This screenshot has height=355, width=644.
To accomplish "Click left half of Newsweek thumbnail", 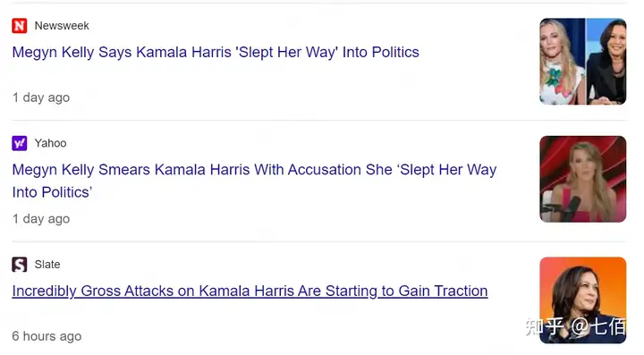I will [x=563, y=62].
